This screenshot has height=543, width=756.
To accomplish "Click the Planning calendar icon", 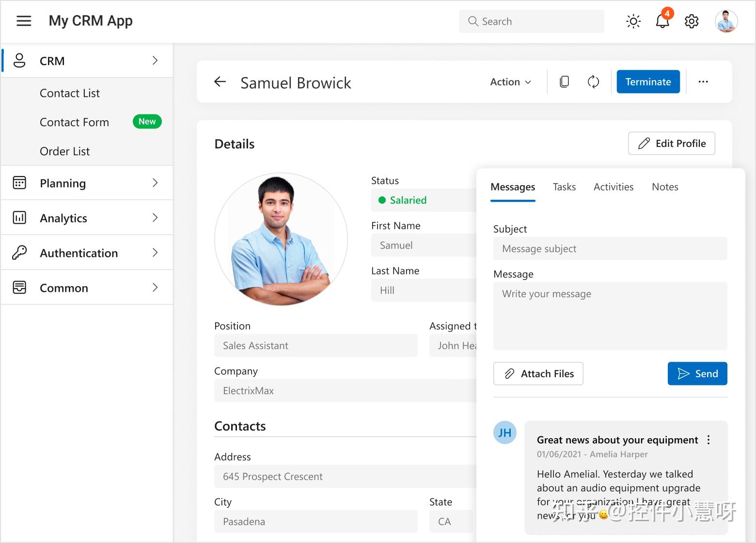I will pos(19,183).
